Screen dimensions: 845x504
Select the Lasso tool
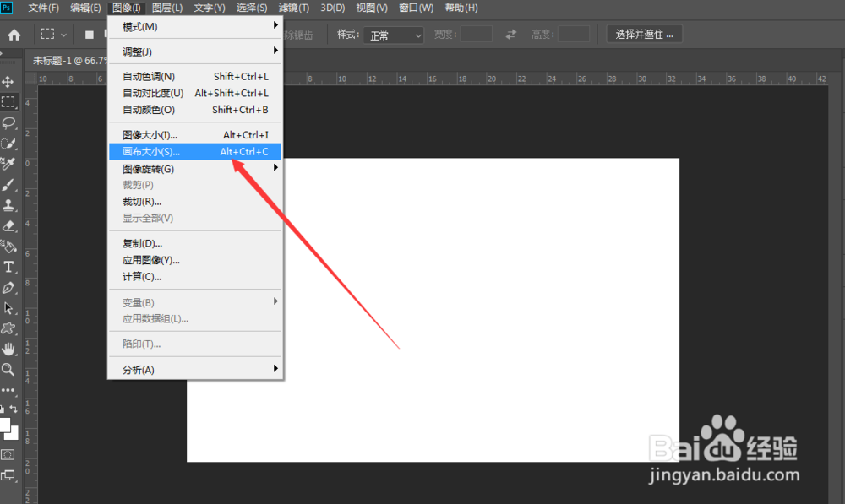(x=8, y=122)
